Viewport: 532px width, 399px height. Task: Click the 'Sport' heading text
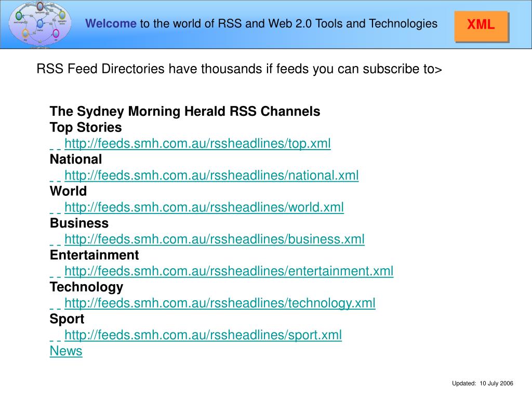(x=67, y=320)
